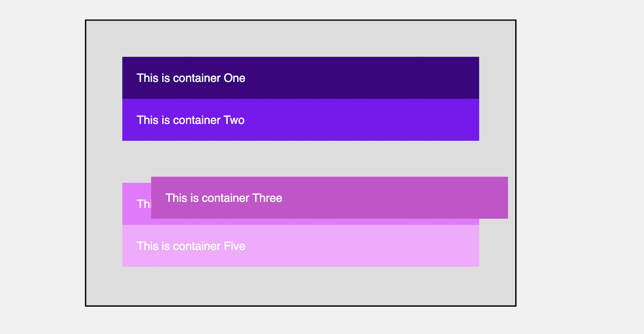Click the "This is container Five" text
This screenshot has width=644, height=334.
[191, 246]
